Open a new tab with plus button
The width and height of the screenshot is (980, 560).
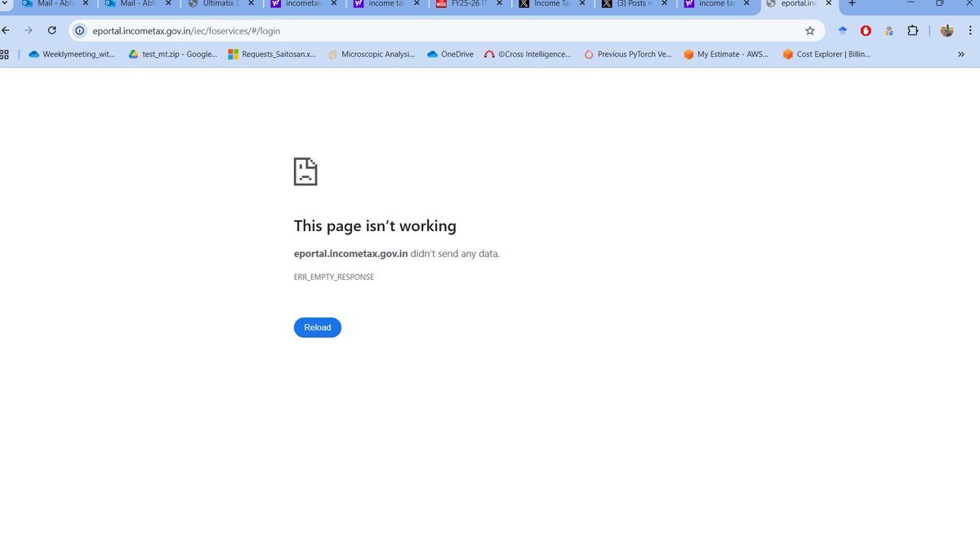tap(852, 3)
